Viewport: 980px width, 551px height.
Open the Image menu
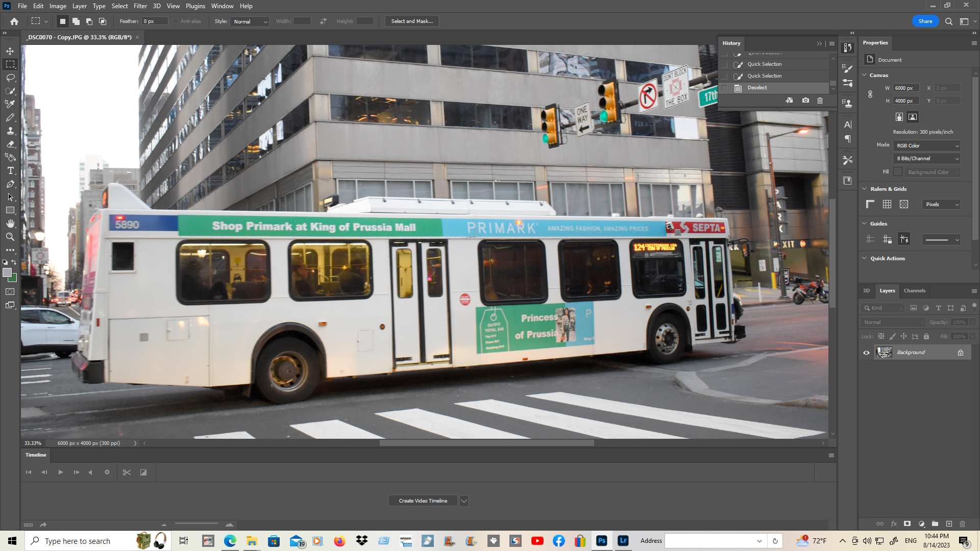point(58,6)
